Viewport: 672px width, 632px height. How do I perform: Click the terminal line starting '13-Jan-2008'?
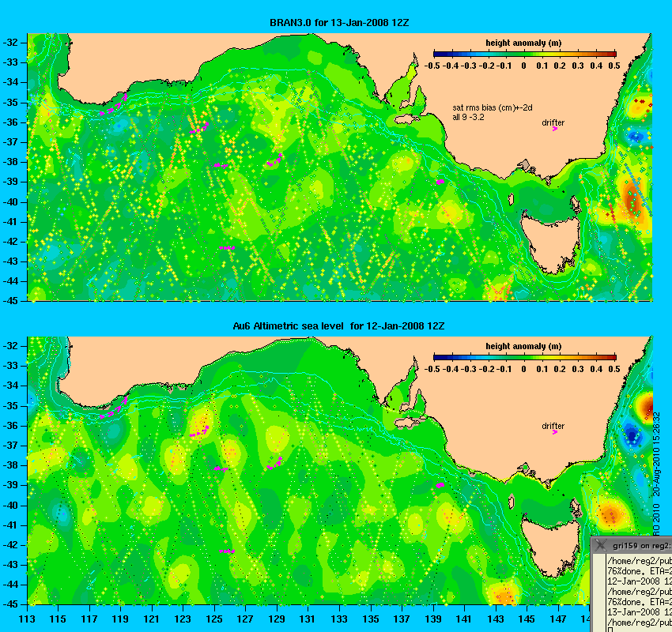(x=640, y=612)
